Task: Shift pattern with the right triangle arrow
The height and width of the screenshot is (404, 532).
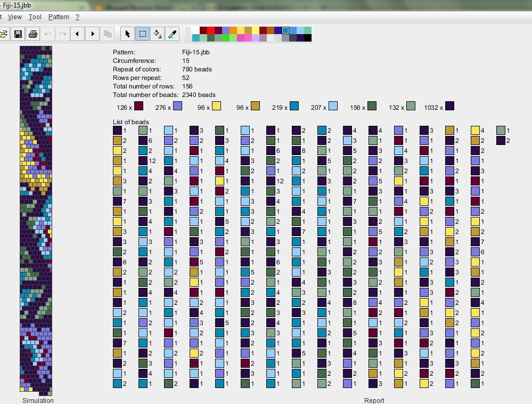Action: click(x=92, y=34)
